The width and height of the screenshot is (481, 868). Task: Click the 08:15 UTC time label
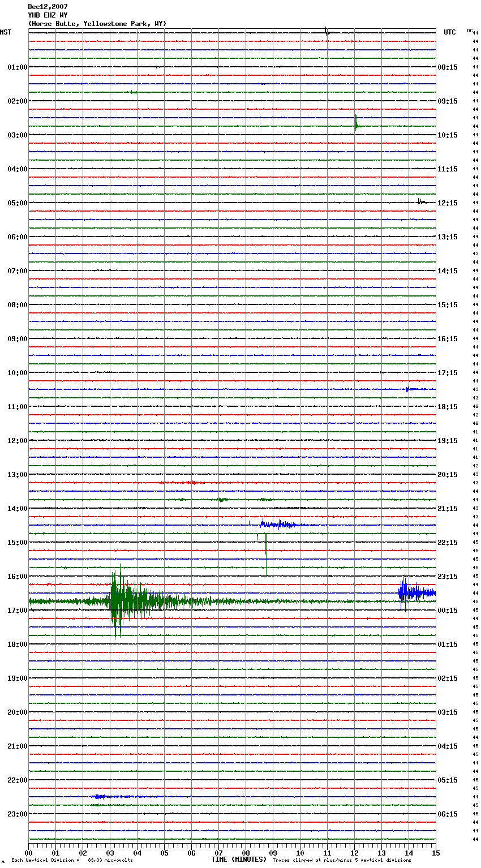pos(448,67)
